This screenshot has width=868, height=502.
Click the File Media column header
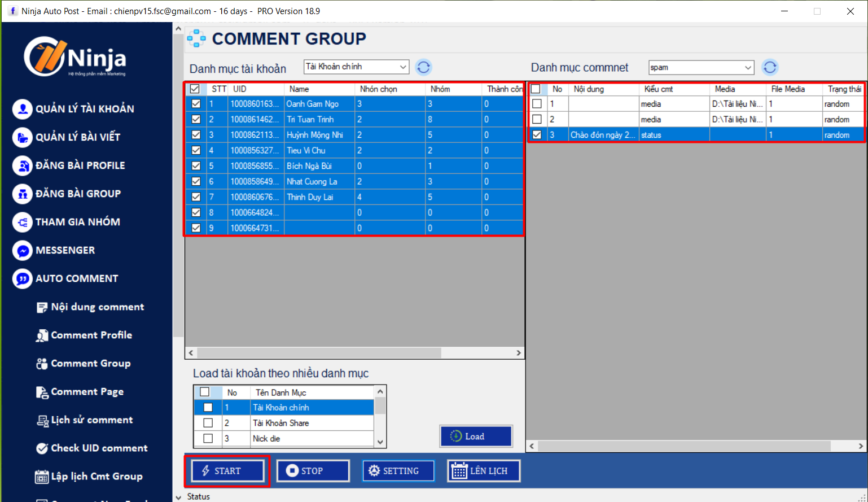[794, 89]
